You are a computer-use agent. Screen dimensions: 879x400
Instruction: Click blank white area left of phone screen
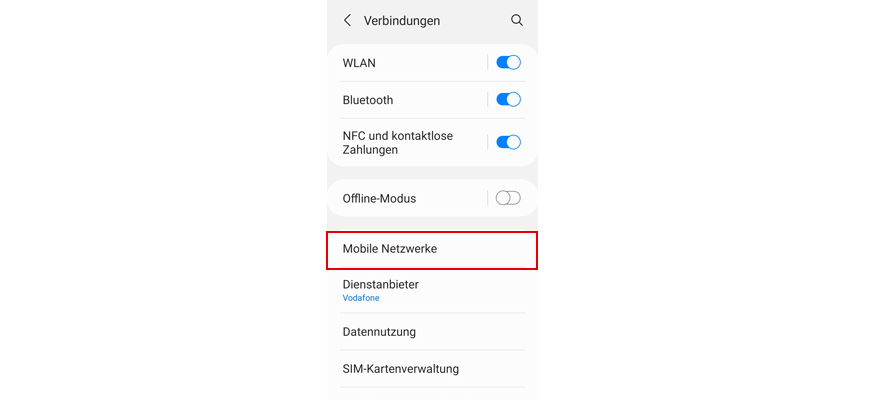(x=163, y=200)
